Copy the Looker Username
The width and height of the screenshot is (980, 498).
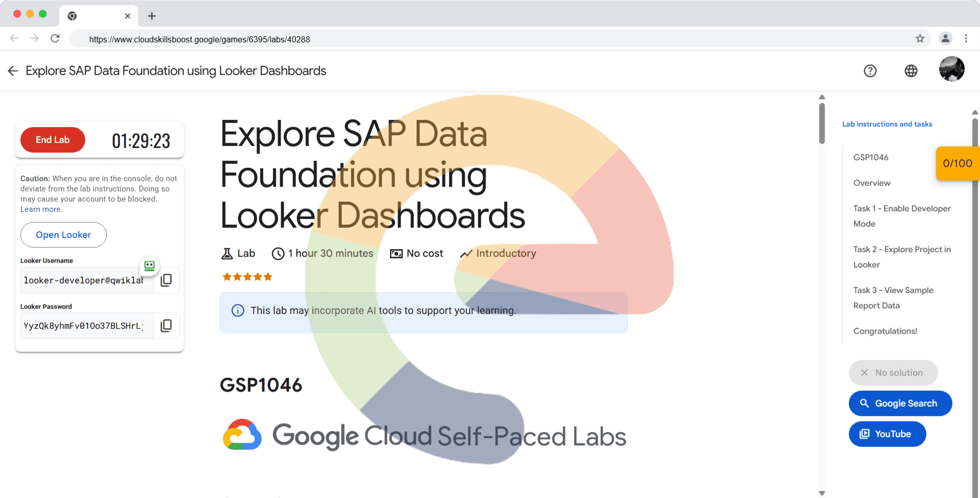click(166, 280)
